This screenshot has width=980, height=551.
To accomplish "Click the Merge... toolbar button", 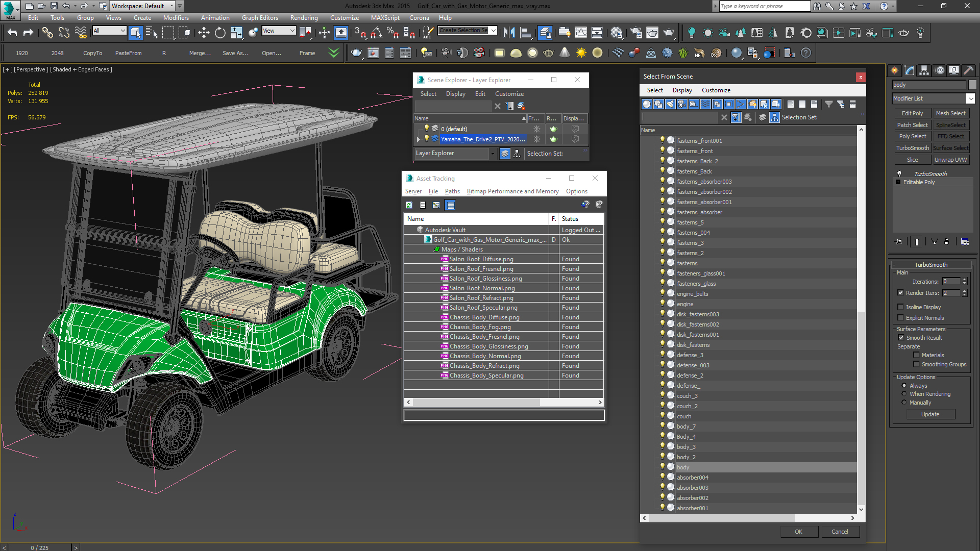I will click(200, 53).
